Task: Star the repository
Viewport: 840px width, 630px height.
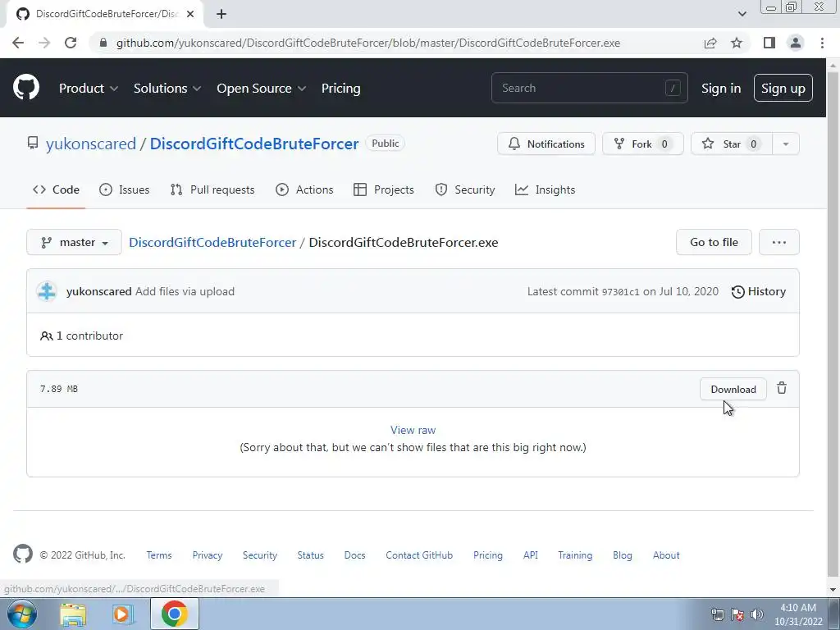Action: (731, 144)
